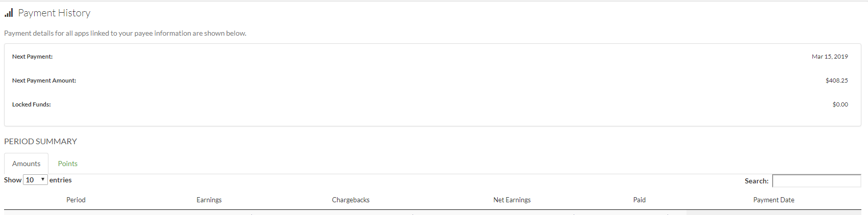Click the Next Payment Amount label
868x215 pixels.
(44, 80)
